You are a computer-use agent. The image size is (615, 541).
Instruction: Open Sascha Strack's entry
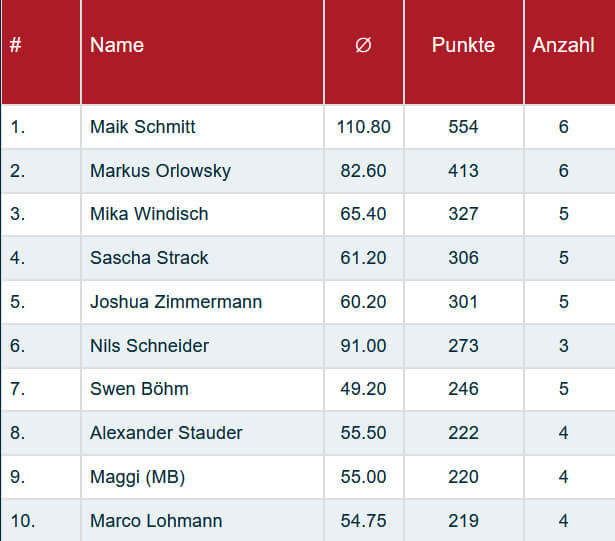[x=149, y=258]
